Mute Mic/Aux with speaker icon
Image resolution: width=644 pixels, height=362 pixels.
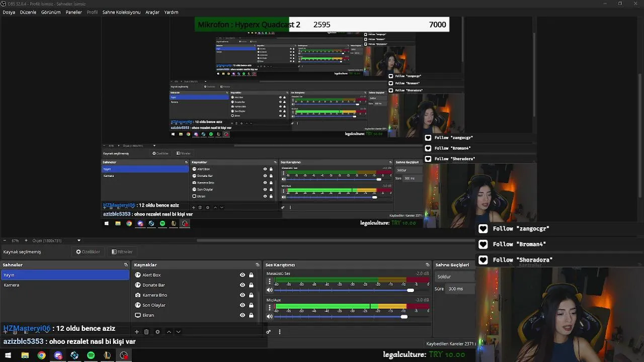coord(270,316)
